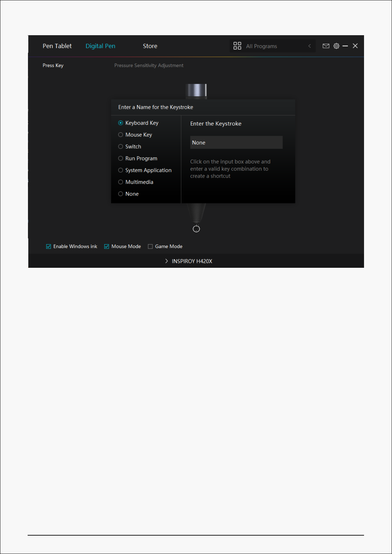Open the mail feedback icon
This screenshot has width=392, height=554.
tap(326, 46)
